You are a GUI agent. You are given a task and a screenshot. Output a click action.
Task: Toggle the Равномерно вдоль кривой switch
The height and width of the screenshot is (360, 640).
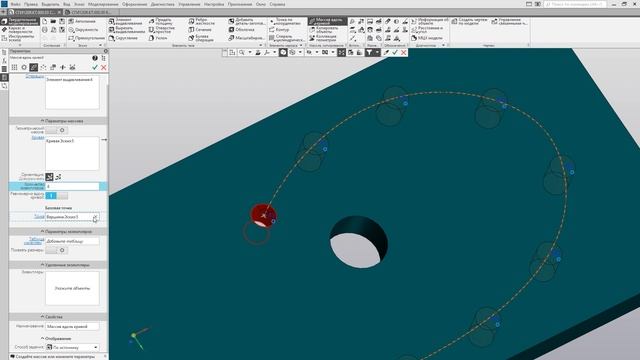point(57,196)
